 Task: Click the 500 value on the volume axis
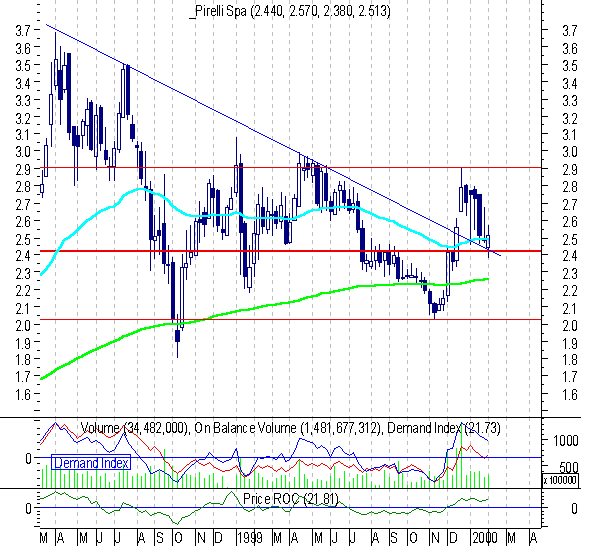[x=568, y=467]
